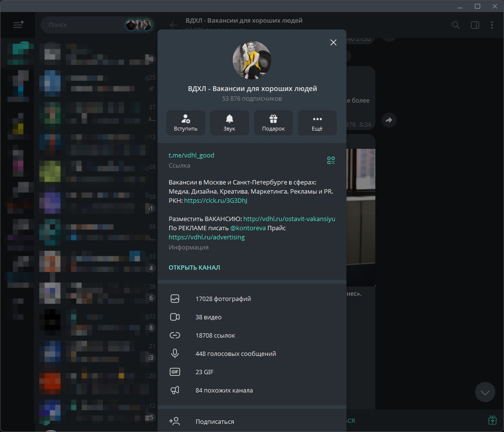This screenshot has height=432, width=504.
Task: Forward the message with share arrow
Action: click(x=389, y=120)
